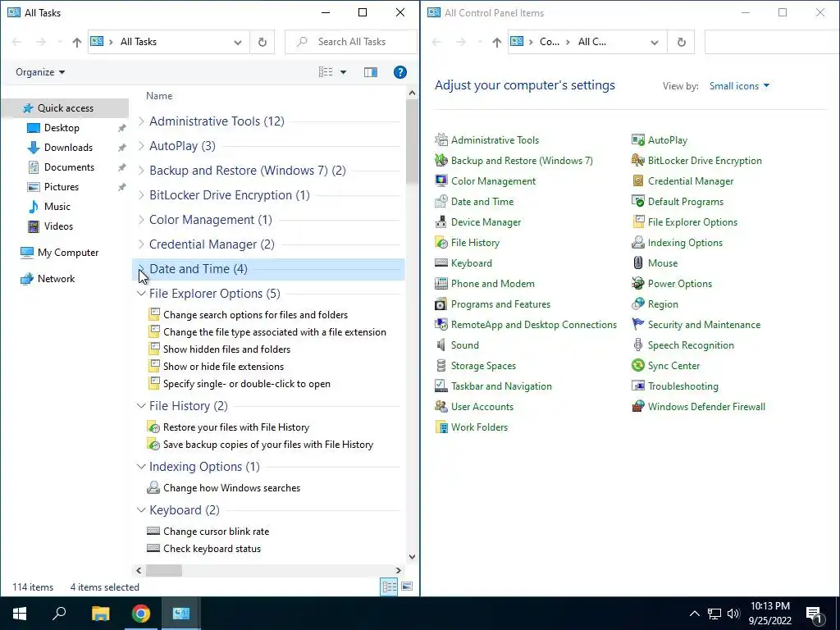Open the Programs and Features icon

point(441,304)
